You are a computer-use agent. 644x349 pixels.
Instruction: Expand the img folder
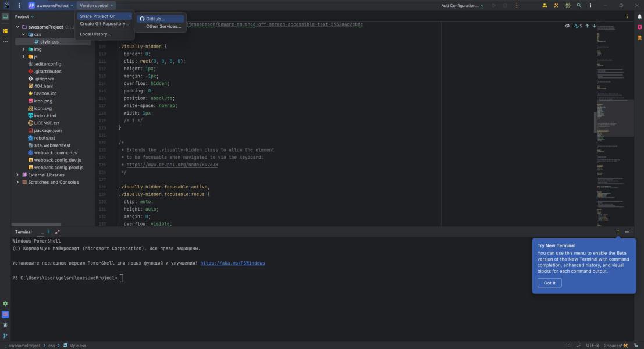23,49
